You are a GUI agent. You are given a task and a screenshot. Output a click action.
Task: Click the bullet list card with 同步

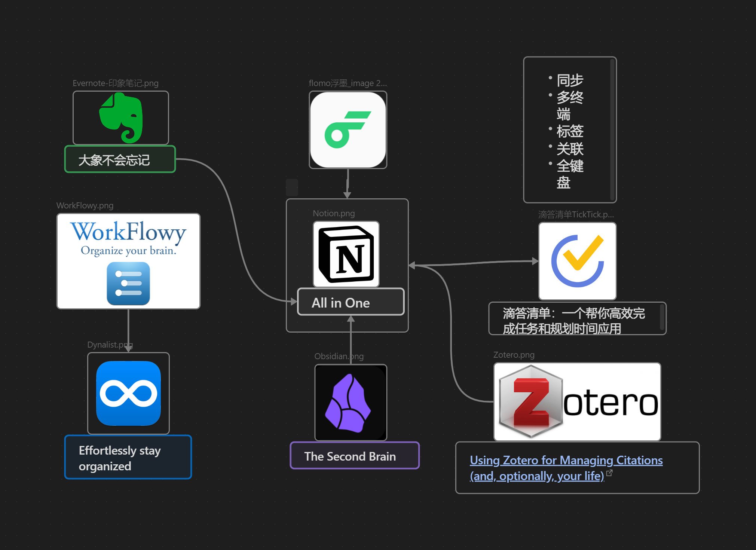point(567,130)
